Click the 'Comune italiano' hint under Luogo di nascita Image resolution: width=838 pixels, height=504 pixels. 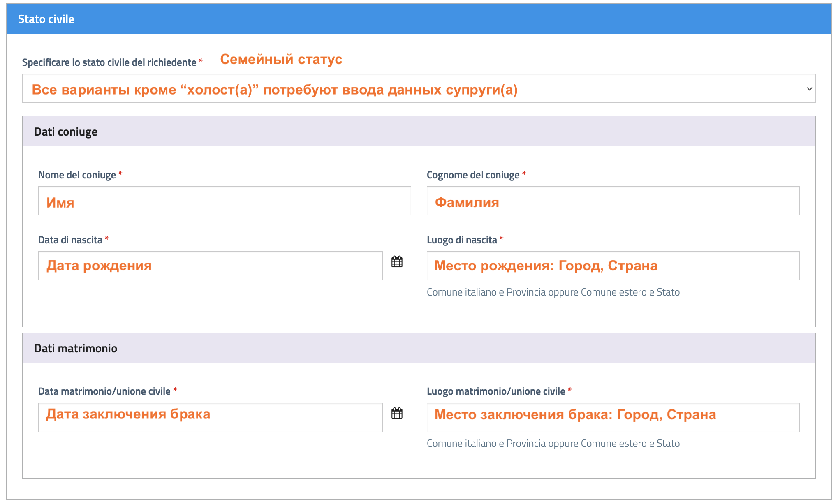pyautogui.click(x=553, y=292)
